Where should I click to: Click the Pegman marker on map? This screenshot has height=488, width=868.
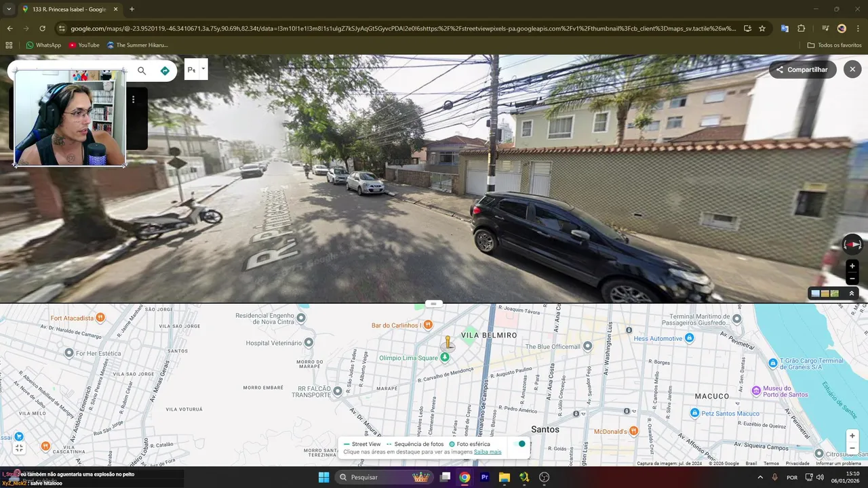(448, 342)
